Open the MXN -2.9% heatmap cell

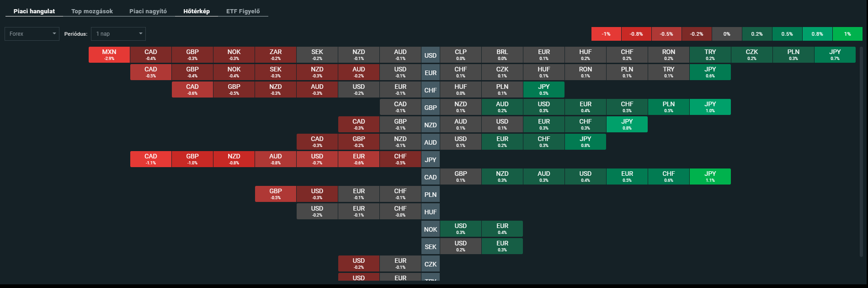coord(109,55)
